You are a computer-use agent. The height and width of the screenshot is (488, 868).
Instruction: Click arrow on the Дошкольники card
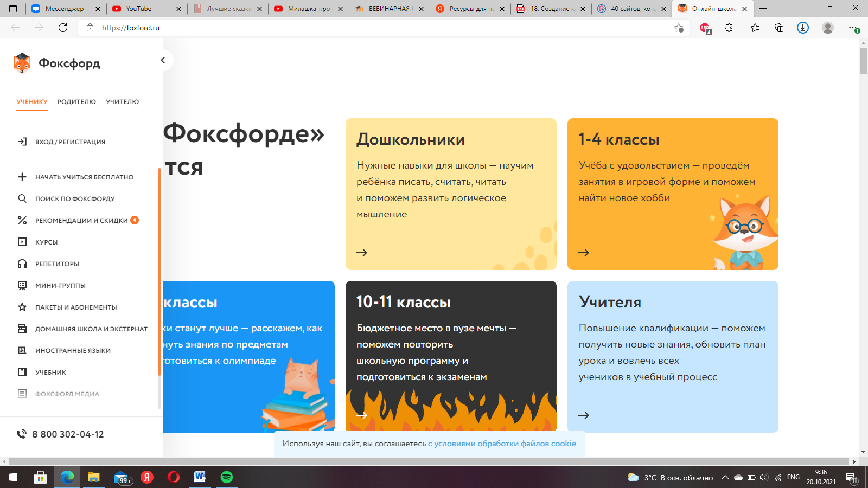click(362, 253)
